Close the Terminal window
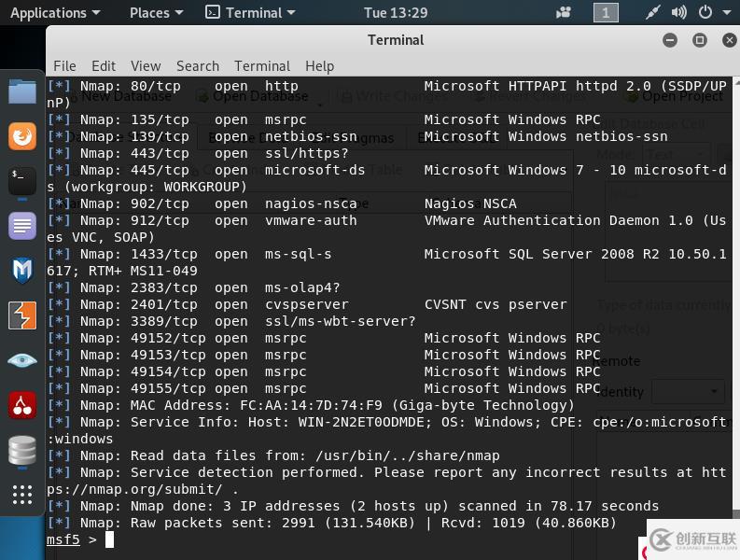Viewport: 740px width, 560px height. (730, 40)
